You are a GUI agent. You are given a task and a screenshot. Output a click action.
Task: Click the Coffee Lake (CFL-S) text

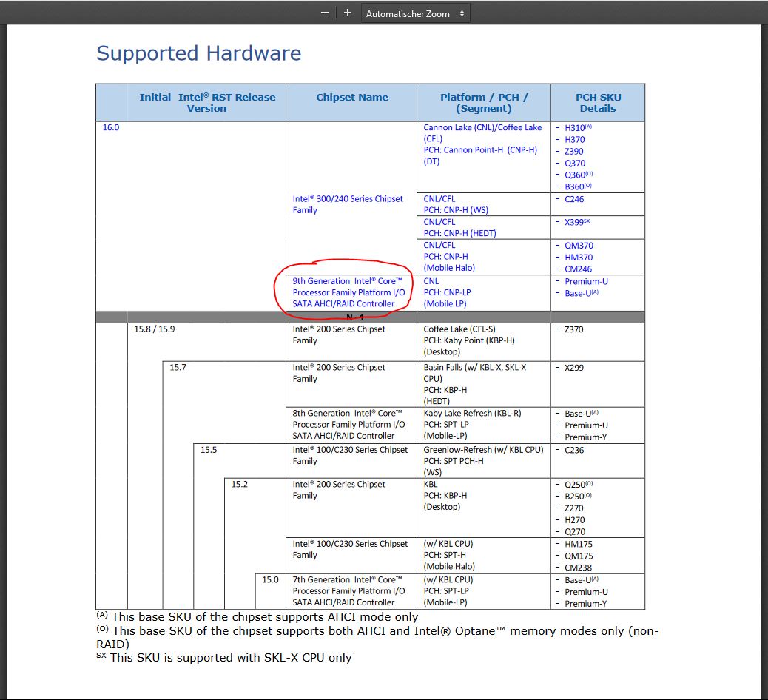459,329
